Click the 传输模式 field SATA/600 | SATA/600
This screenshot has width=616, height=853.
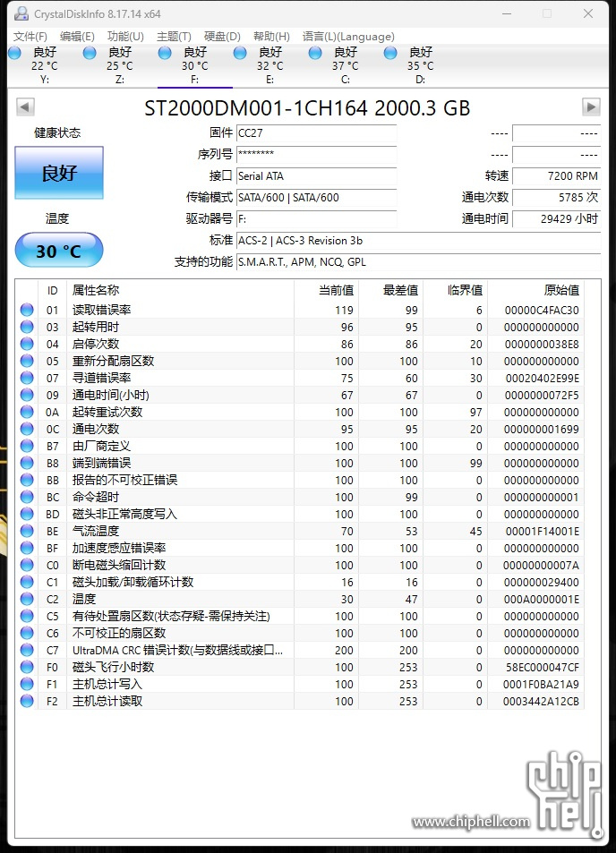pos(317,198)
